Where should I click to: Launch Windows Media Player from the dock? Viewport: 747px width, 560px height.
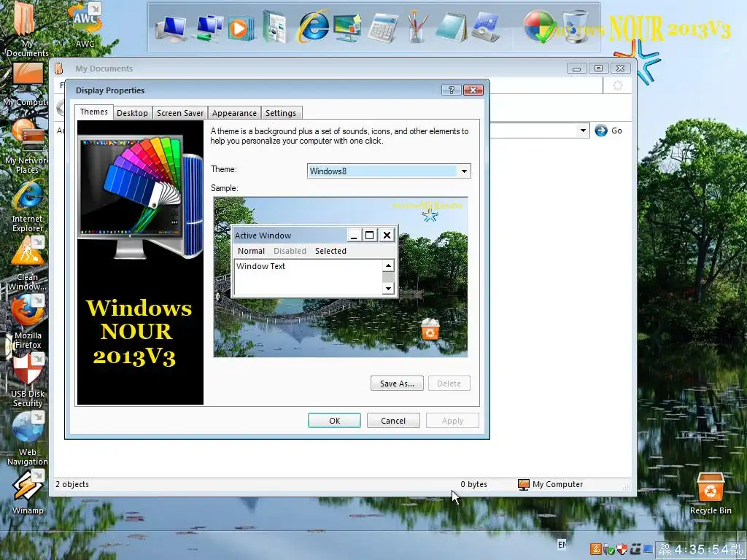coord(240,28)
